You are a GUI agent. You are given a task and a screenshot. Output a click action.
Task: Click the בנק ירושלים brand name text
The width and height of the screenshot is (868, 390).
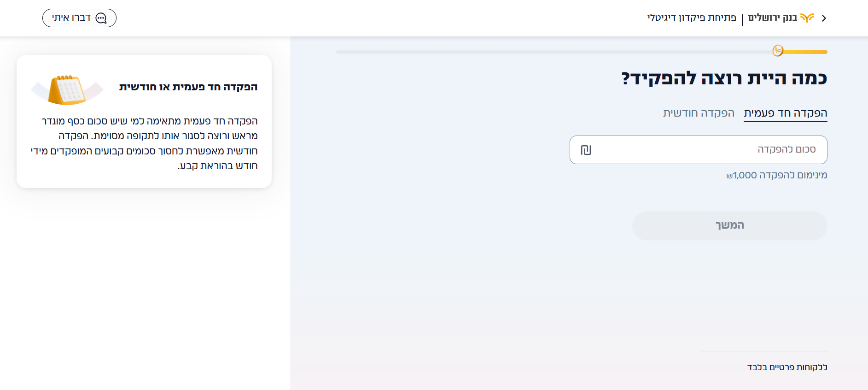click(772, 18)
